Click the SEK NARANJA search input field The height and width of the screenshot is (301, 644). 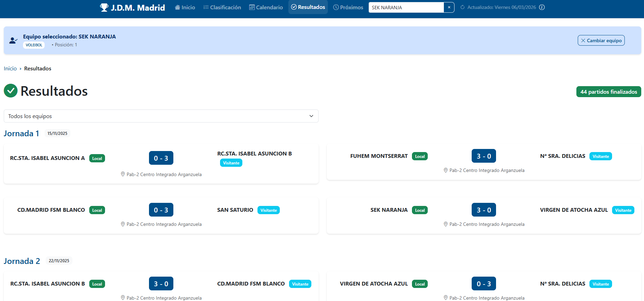tap(406, 7)
